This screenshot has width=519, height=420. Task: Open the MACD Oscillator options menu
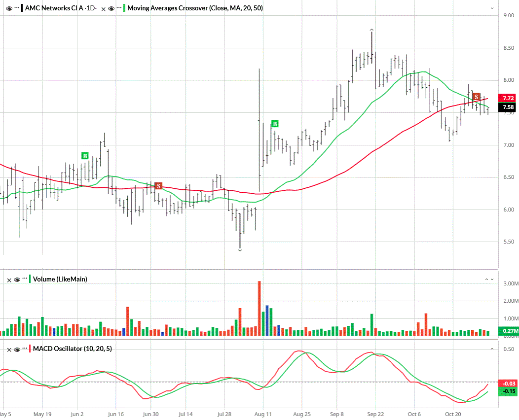pyautogui.click(x=24, y=349)
